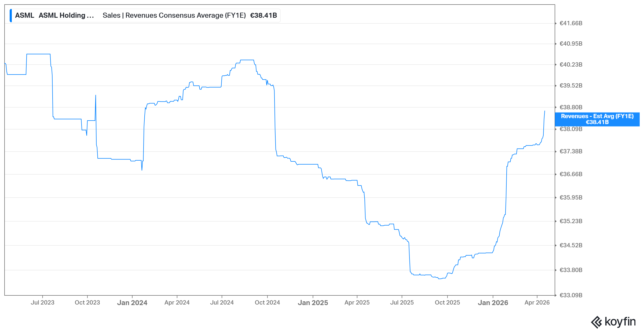The height and width of the screenshot is (333, 644).
Task: Select the ASML ticker label
Action: point(24,15)
